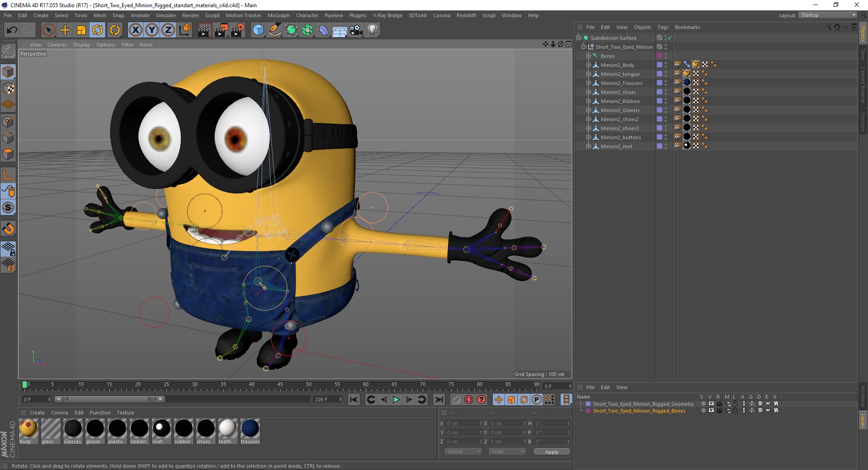Image resolution: width=868 pixels, height=470 pixels.
Task: Enable Points mode
Action: coord(8,121)
